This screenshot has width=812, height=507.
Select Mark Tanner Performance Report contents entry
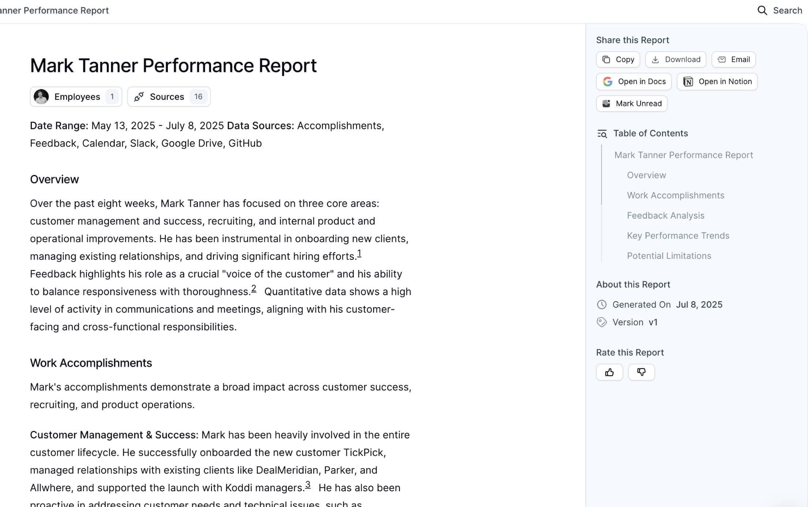[683, 155]
